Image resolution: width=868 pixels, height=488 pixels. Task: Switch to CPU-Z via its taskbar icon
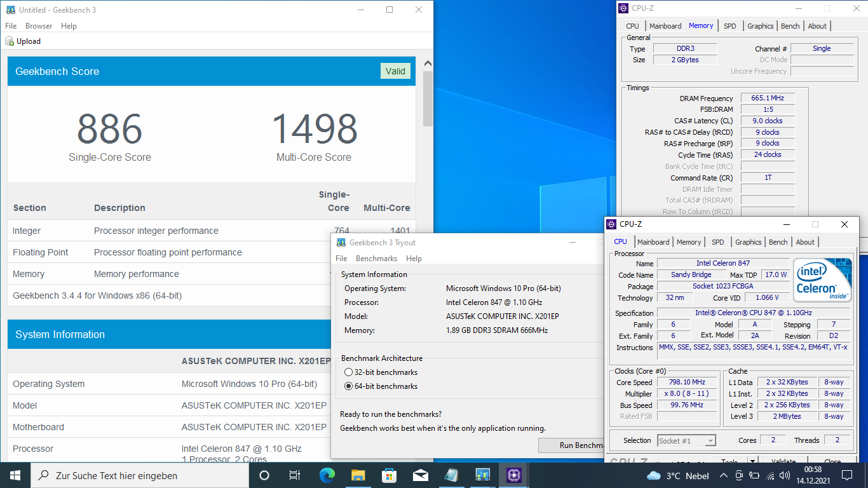click(513, 475)
